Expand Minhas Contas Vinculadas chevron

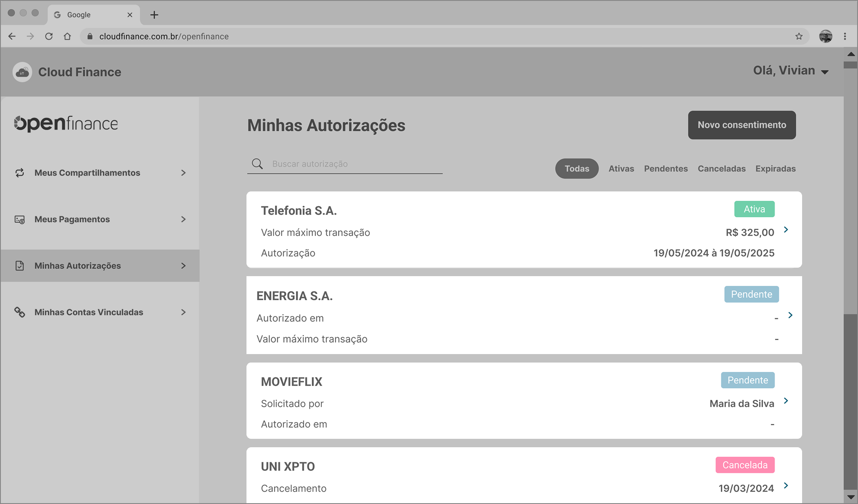point(183,312)
